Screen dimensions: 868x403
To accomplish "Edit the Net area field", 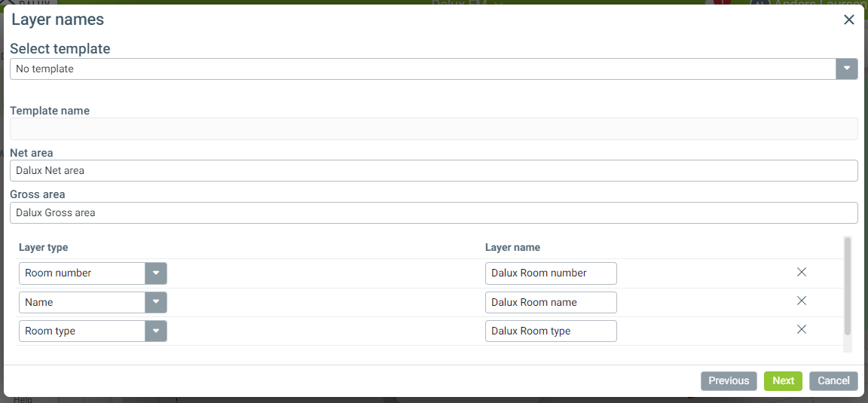I will click(x=433, y=170).
